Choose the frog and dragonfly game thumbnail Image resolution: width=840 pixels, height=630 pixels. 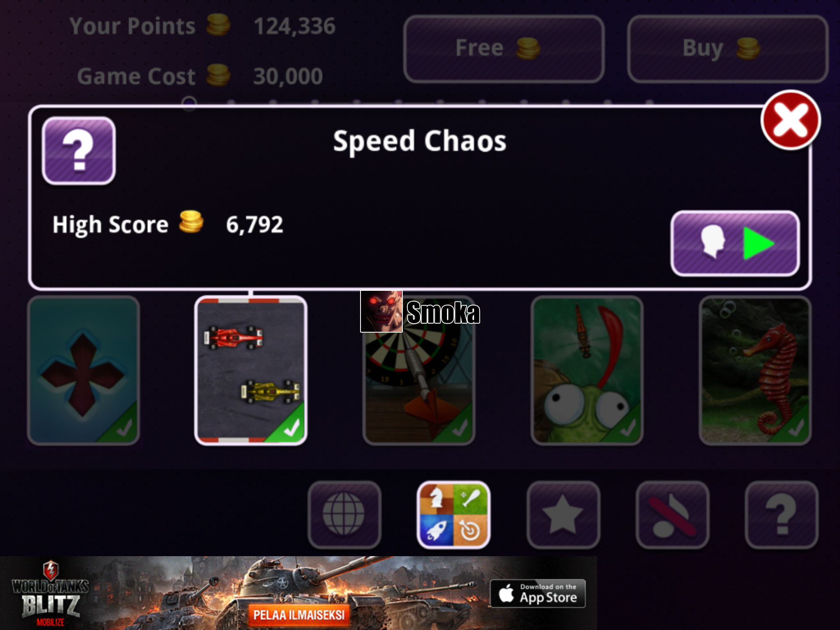[587, 370]
